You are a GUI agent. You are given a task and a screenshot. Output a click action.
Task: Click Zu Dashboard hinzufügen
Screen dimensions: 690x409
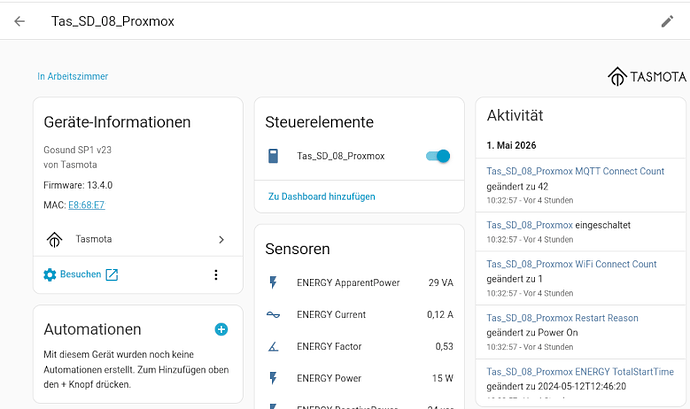(322, 196)
